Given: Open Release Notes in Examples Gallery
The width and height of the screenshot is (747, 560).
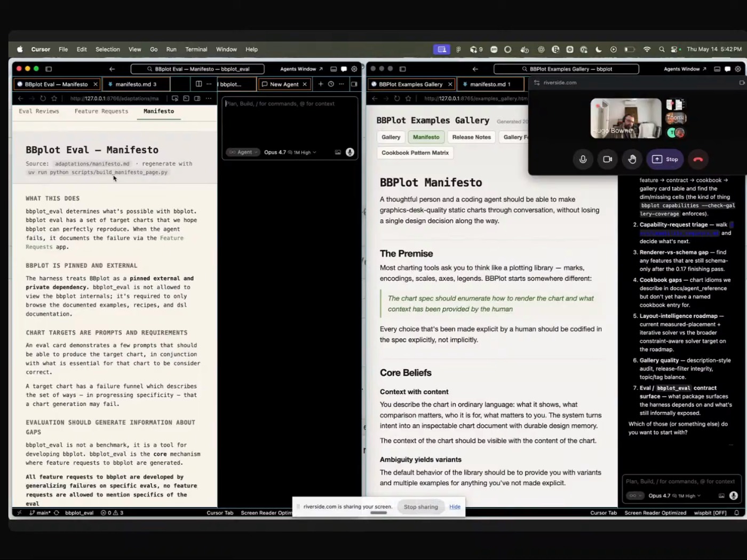Looking at the screenshot, I should click(471, 137).
